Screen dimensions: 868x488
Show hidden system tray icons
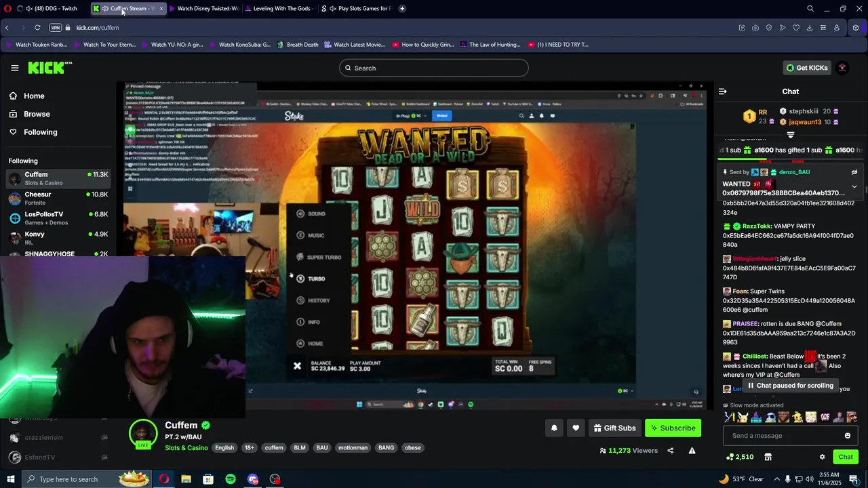777,479
